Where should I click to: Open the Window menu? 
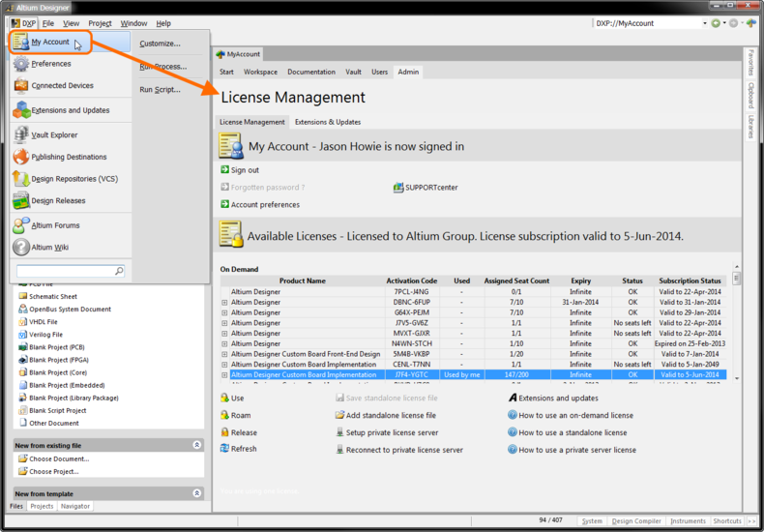[x=133, y=23]
